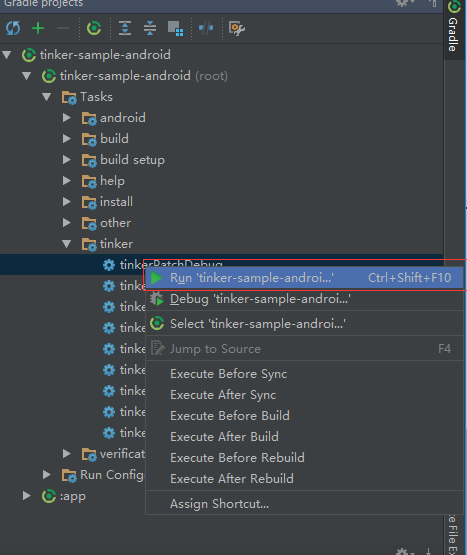Toggle tasks grouping by module icon
Image resolution: width=467 pixels, height=555 pixels.
point(176,29)
